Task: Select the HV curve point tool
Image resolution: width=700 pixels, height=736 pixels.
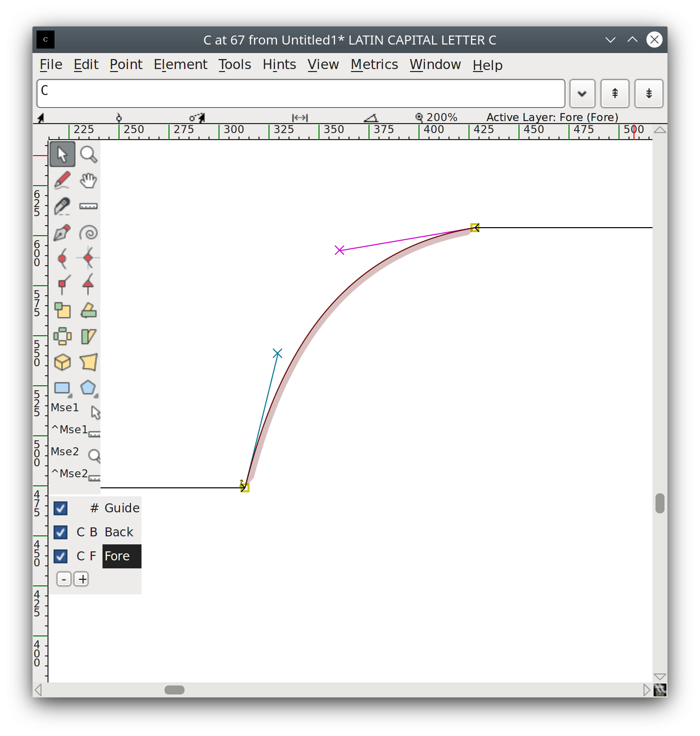Action: click(88, 258)
